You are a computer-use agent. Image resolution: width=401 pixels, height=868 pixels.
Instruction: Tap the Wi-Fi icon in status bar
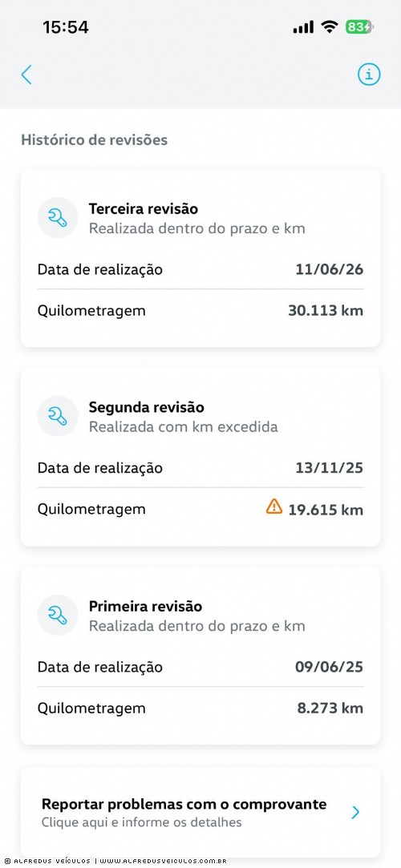(330, 26)
